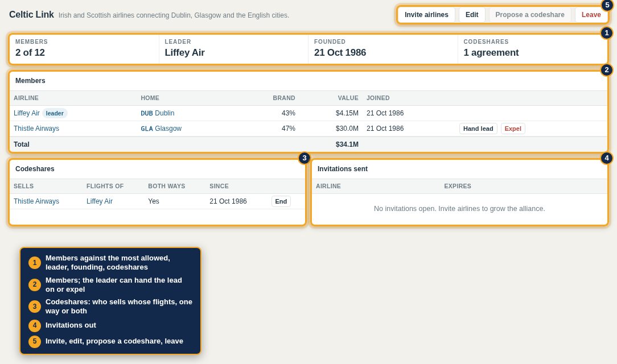Image resolution: width=617 pixels, height=364 pixels.
Task: Hand lead to Thistle Airways
Action: pos(478,129)
